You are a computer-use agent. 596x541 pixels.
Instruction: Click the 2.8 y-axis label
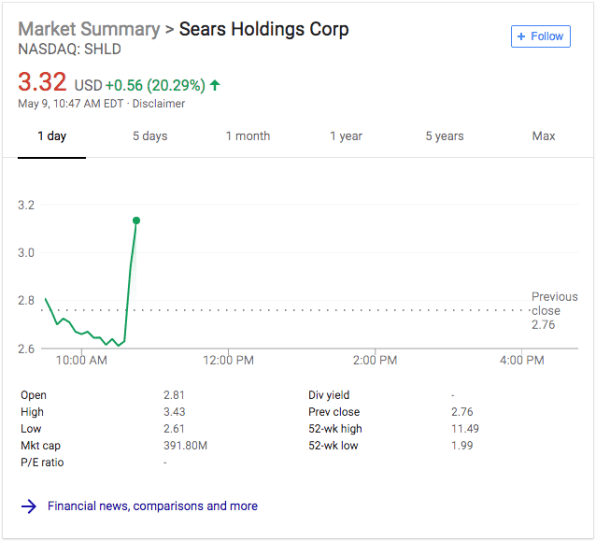[x=26, y=300]
